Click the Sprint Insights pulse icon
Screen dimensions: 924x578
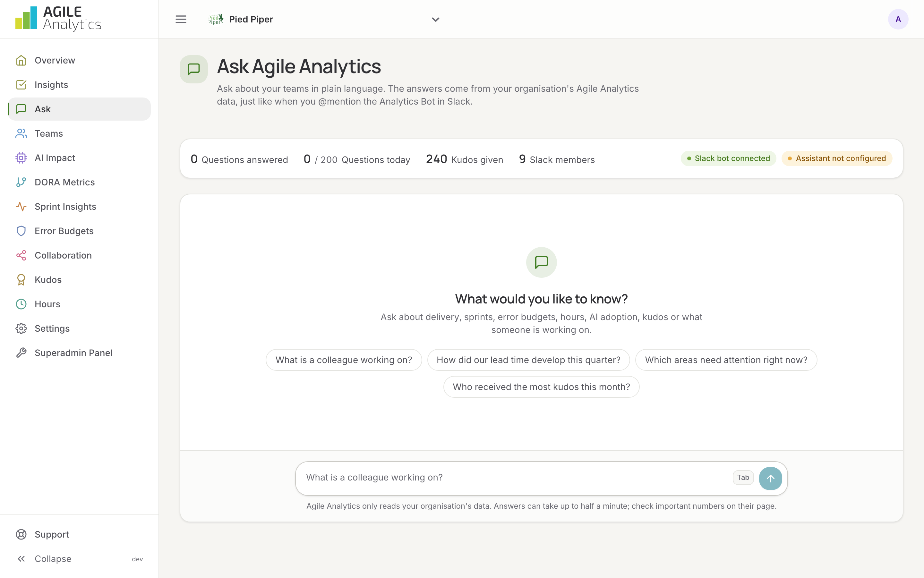tap(21, 207)
